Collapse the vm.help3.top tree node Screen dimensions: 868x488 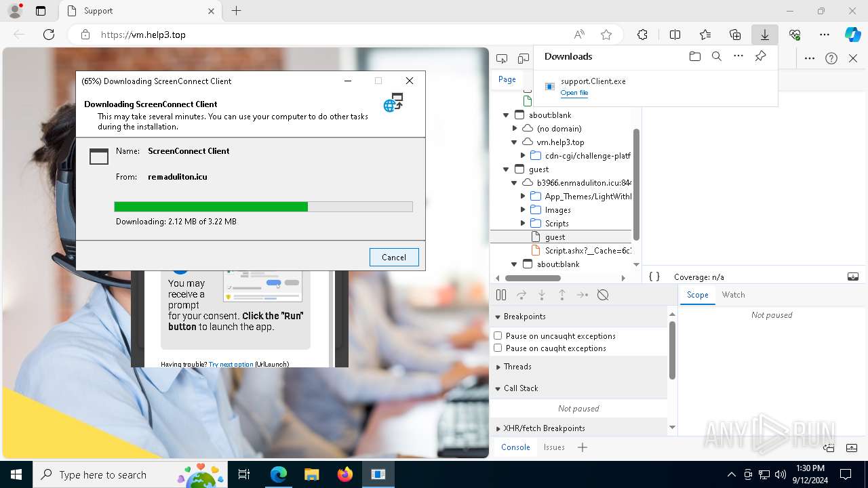pyautogui.click(x=515, y=142)
